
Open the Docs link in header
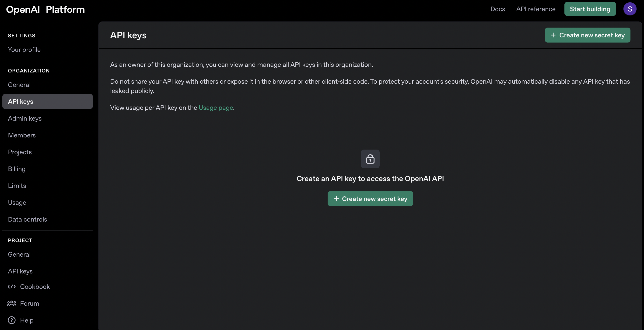pyautogui.click(x=497, y=9)
